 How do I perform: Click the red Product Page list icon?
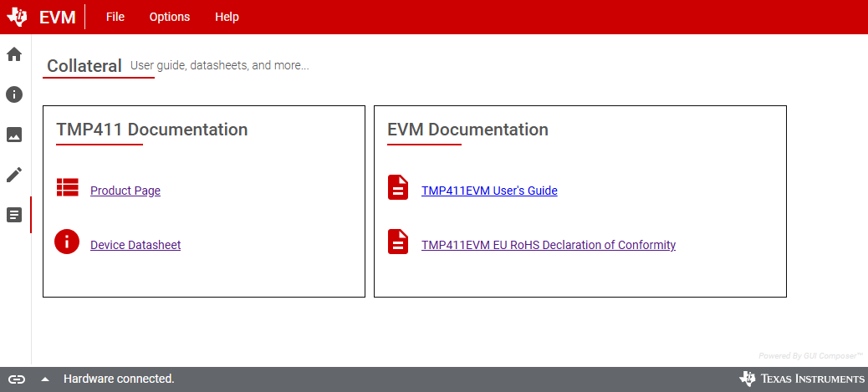point(67,187)
